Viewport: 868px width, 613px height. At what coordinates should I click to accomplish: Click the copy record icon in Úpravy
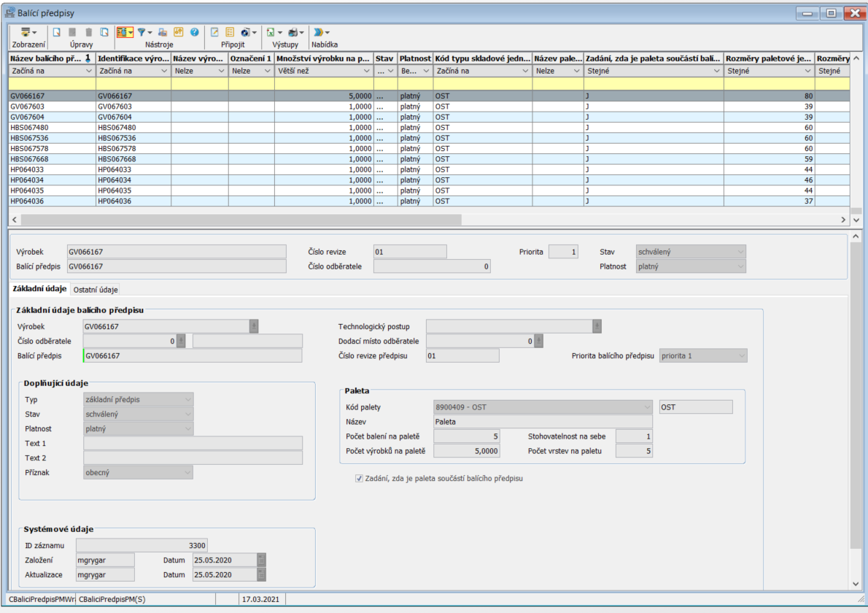[x=104, y=32]
